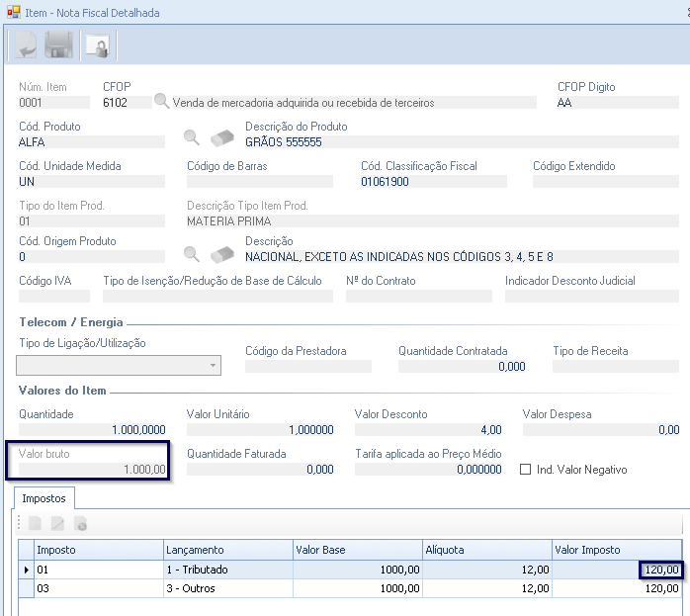Click the magnifier beside Cód. Origem Produto
The height and width of the screenshot is (616, 690).
point(193,253)
